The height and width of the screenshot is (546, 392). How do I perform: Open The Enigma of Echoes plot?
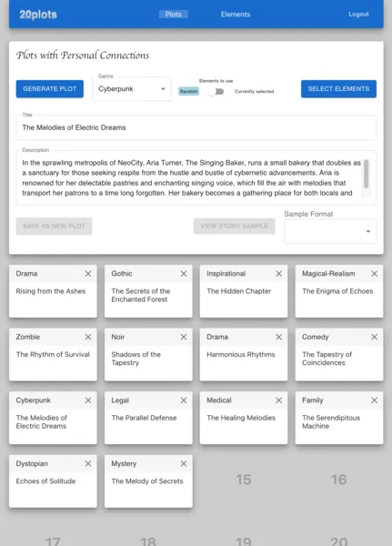tap(339, 291)
